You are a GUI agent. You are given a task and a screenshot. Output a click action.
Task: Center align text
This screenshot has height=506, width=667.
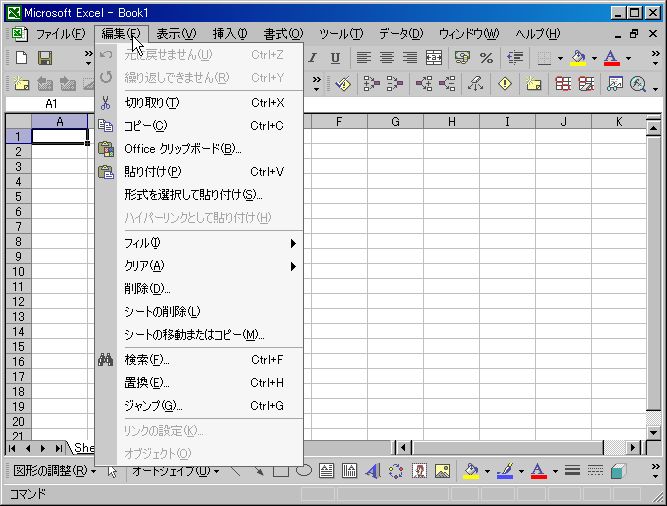(387, 57)
